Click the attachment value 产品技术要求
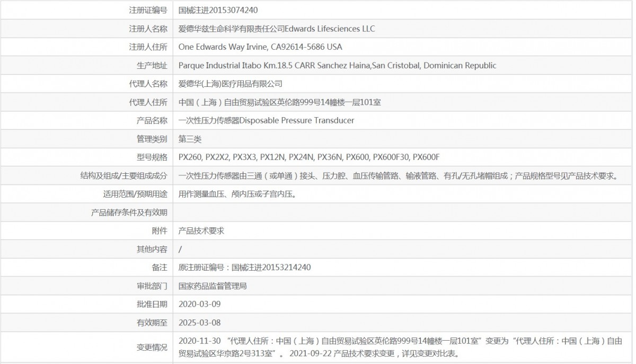Viewport: 636px width, 364px height. click(201, 231)
